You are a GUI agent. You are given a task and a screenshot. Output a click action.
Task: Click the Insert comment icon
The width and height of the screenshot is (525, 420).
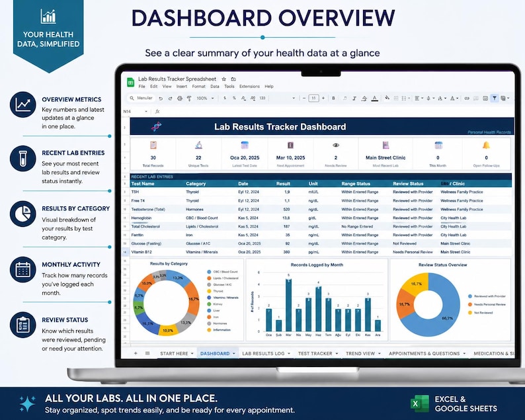point(476,98)
